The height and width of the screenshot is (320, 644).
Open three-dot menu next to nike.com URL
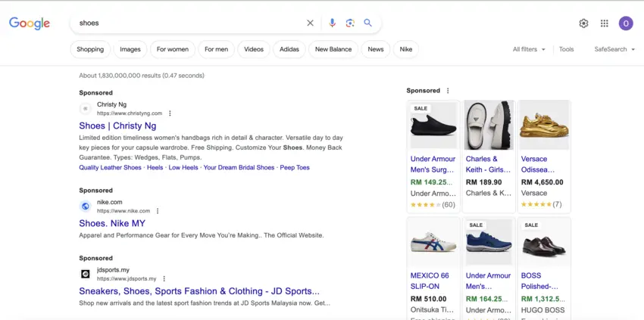click(x=158, y=211)
